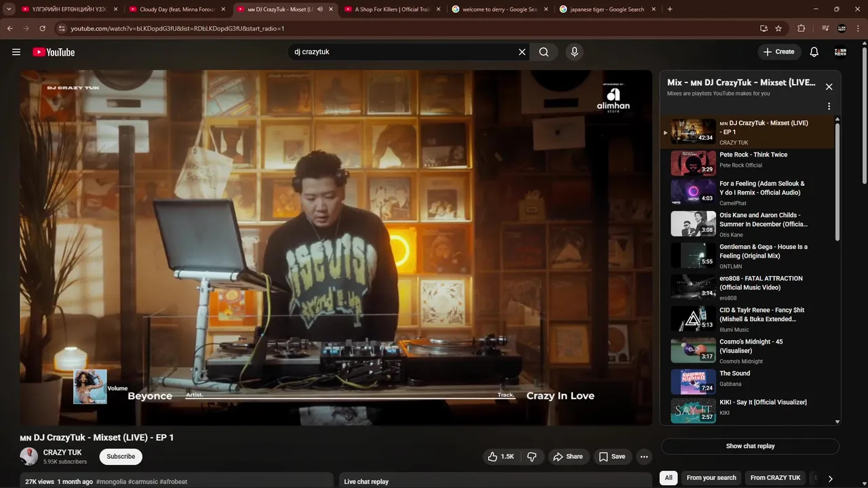Play The Sound by Gabbana

[747, 382]
